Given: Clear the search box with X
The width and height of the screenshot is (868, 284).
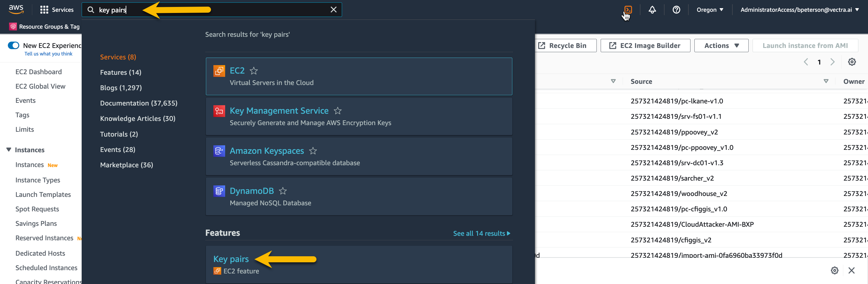Looking at the screenshot, I should 333,10.
